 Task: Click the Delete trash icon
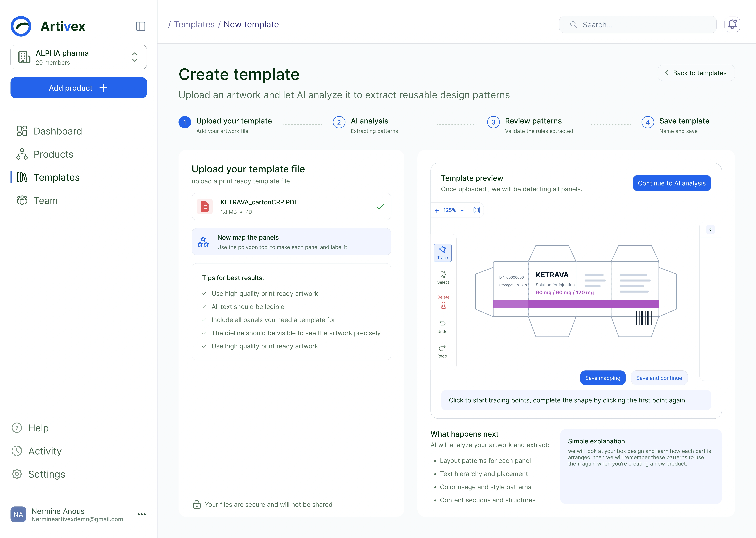tap(443, 305)
